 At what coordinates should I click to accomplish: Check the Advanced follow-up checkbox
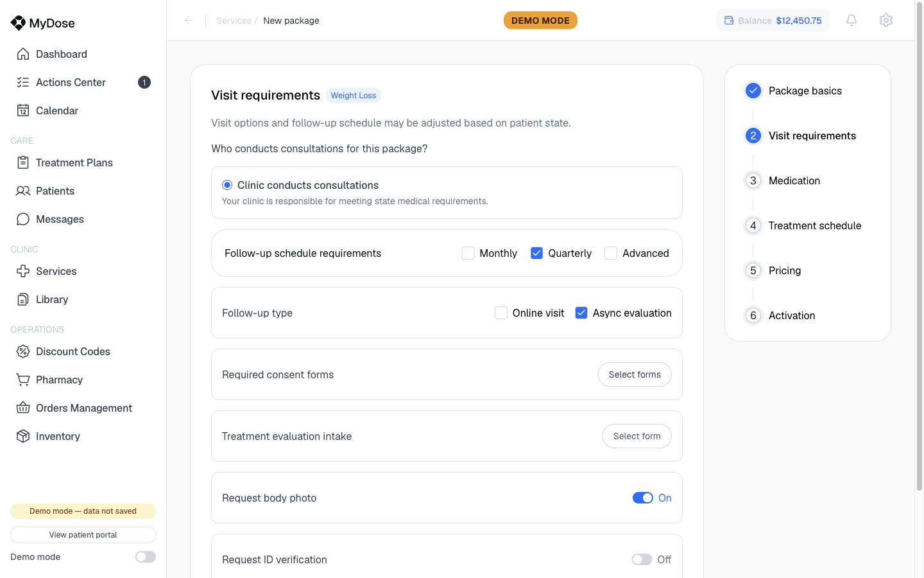coord(611,253)
